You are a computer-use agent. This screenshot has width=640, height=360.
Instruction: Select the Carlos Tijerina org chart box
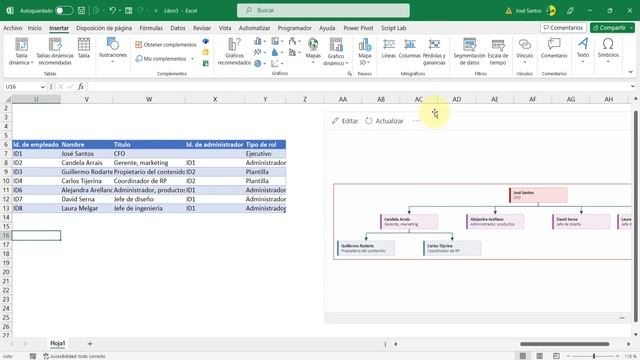point(452,248)
